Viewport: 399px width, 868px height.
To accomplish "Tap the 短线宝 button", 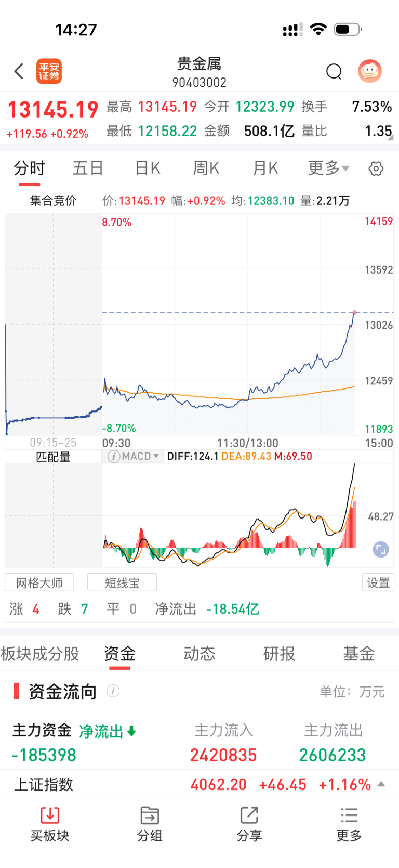I will 122,582.
